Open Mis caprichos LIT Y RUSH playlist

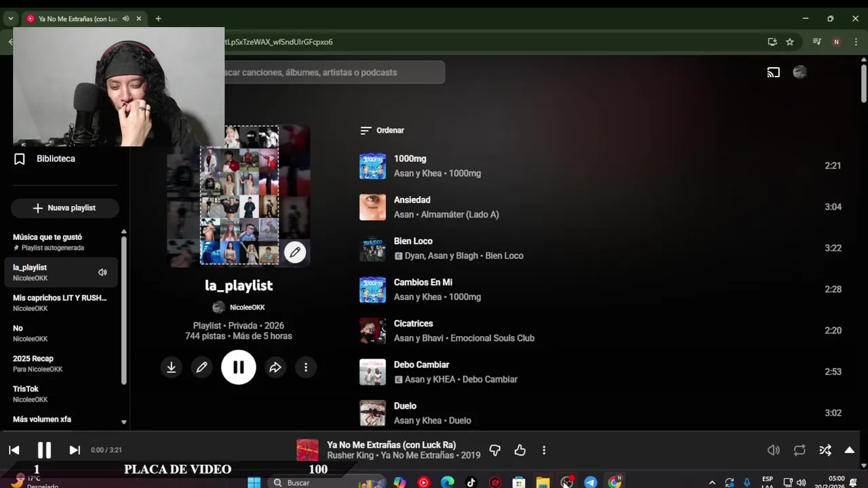tap(61, 303)
